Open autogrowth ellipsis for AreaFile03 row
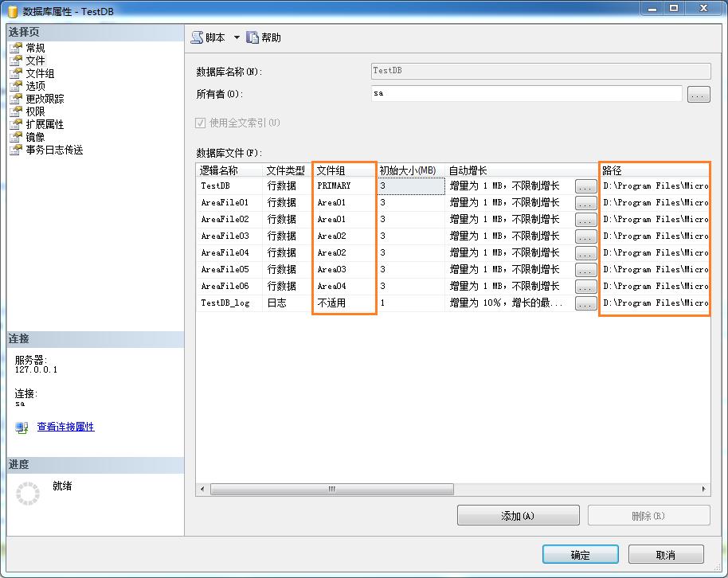The height and width of the screenshot is (578, 728). [x=586, y=236]
